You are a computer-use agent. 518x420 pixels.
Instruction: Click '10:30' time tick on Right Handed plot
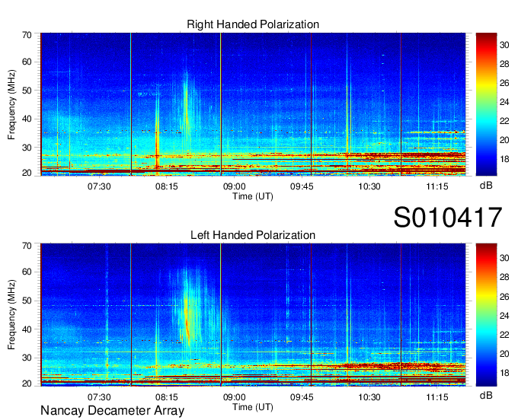point(369,186)
